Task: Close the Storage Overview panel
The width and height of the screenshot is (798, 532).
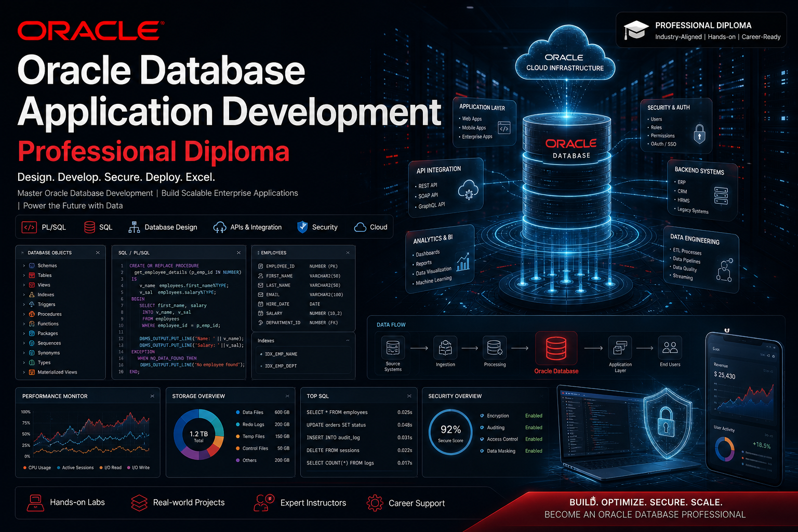Action: (287, 396)
